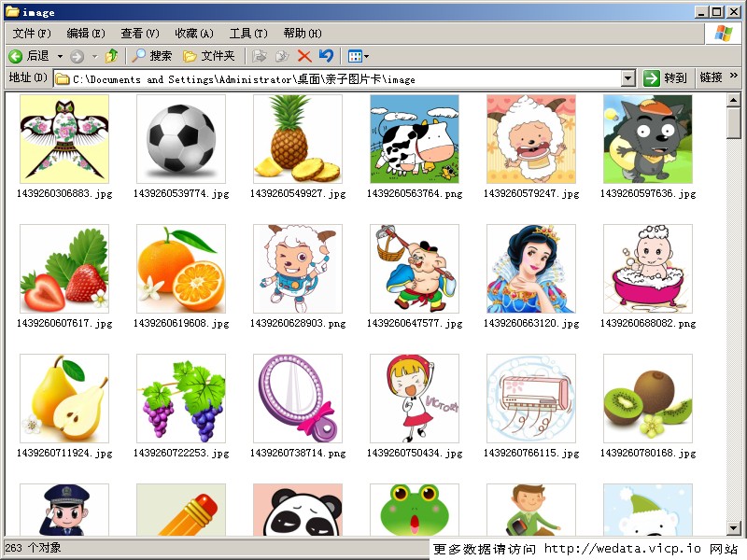This screenshot has height=560, width=747.
Task: Select the pear thumbnail
Action: click(x=64, y=399)
